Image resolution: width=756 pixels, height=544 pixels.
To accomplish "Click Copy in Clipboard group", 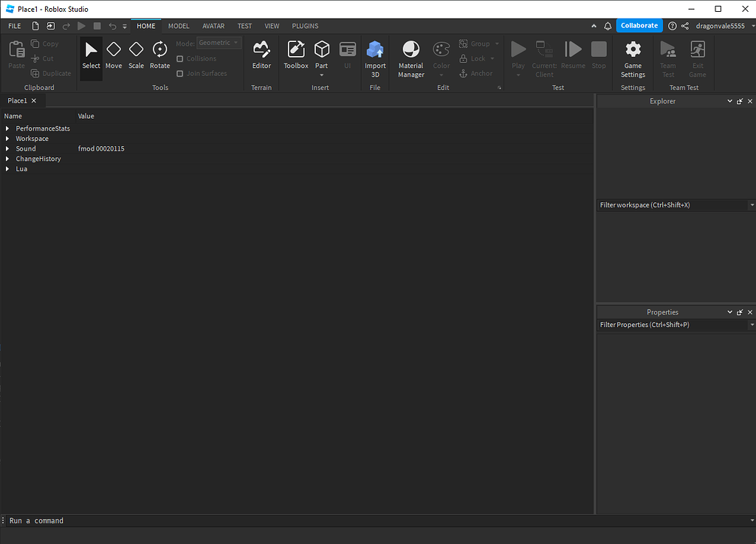I will (x=44, y=44).
